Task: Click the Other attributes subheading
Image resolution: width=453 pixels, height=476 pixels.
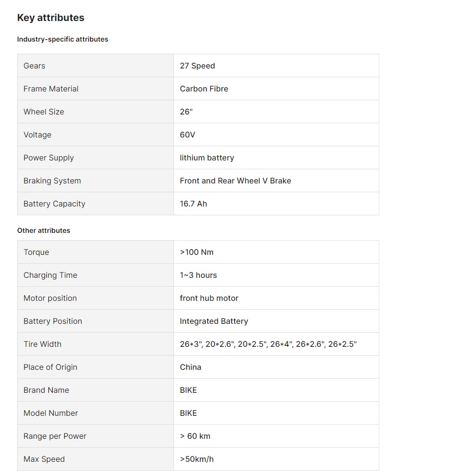Action: (x=43, y=230)
